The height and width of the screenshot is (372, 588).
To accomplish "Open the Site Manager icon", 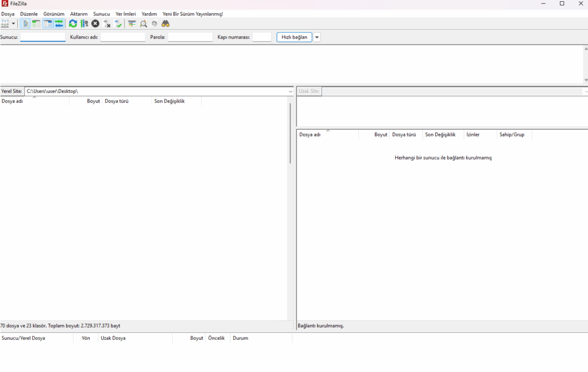I will point(5,24).
